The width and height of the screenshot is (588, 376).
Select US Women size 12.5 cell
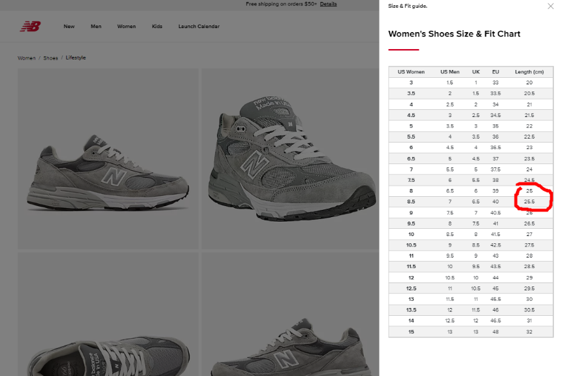tap(411, 288)
